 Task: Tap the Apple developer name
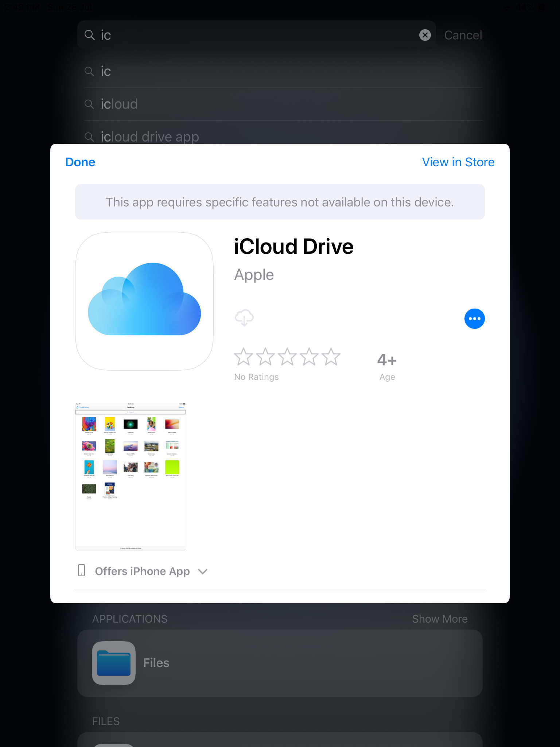[254, 275]
